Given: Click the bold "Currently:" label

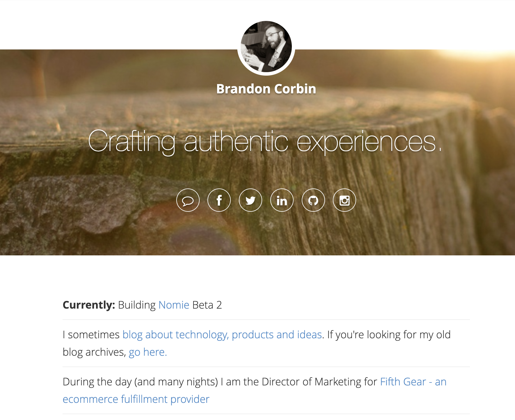Looking at the screenshot, I should click(x=89, y=305).
